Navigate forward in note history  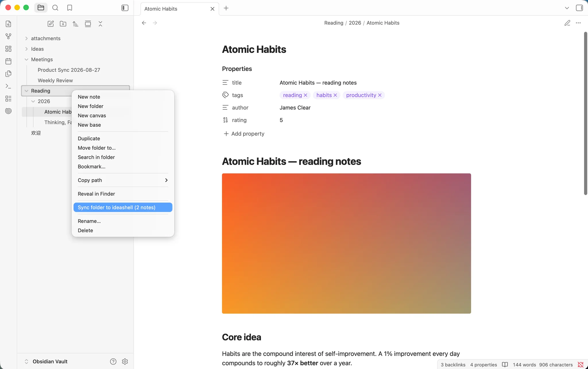click(x=155, y=23)
